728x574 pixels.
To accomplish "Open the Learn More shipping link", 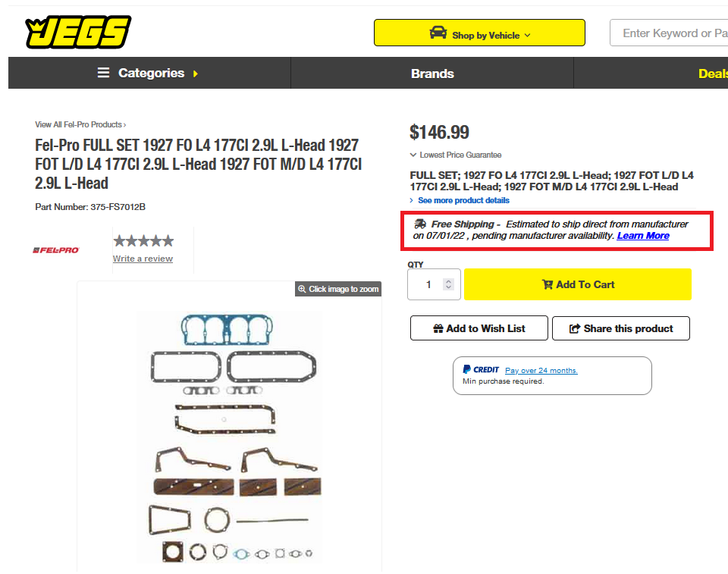I will (x=643, y=236).
